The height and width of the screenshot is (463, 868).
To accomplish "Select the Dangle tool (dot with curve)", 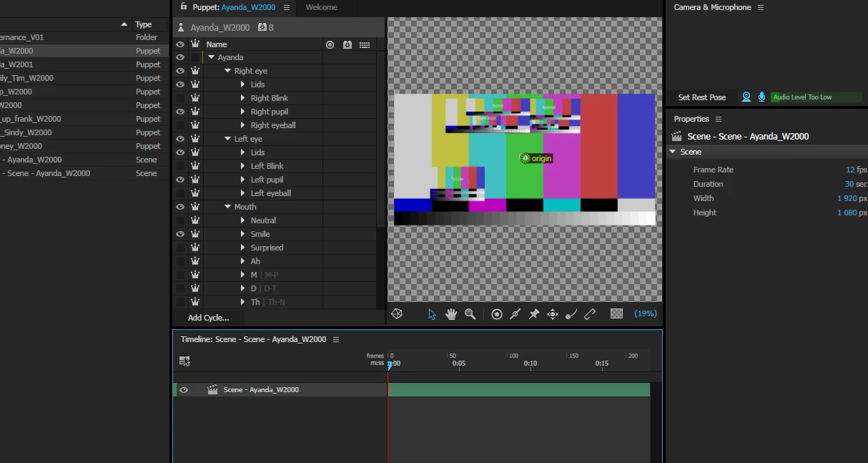I will coord(571,314).
